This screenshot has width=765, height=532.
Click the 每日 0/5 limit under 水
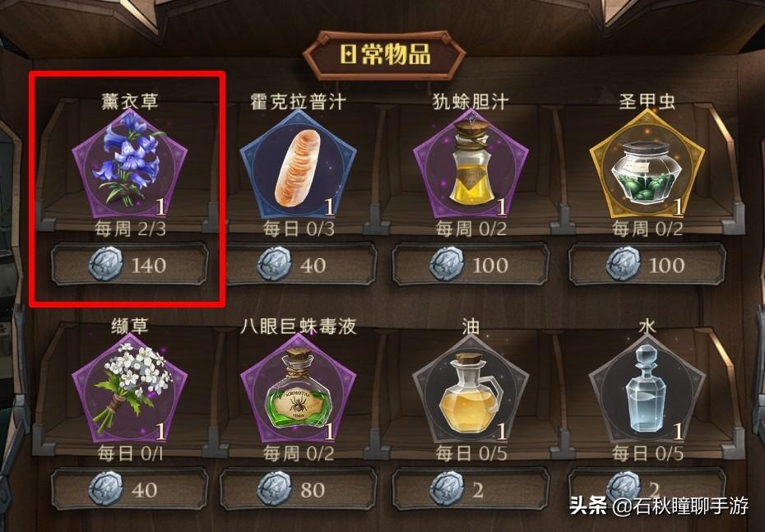[647, 454]
